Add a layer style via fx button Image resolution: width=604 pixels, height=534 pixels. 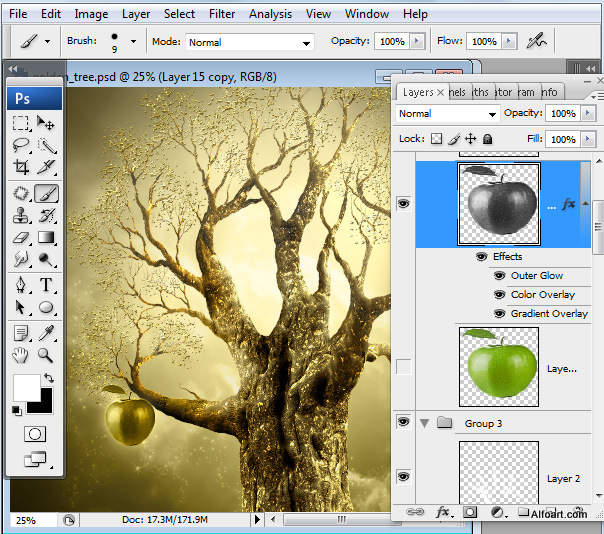tap(442, 512)
